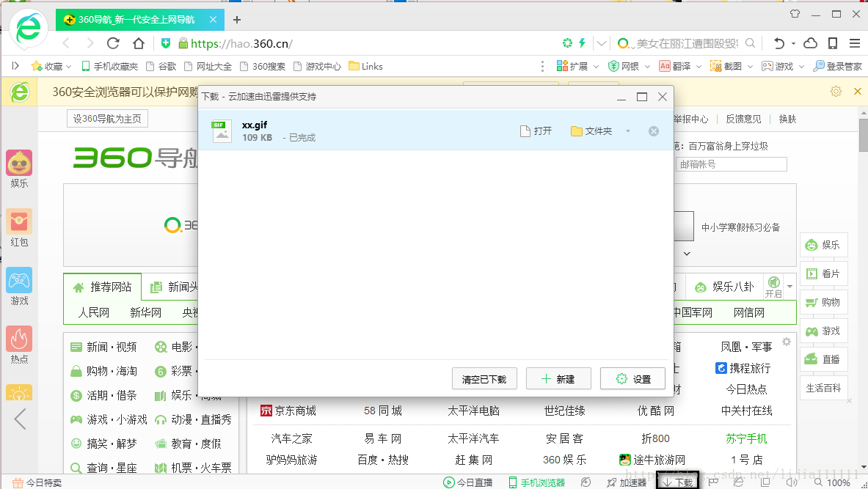Click 文件夹 to show xx.gif location
868x489 pixels.
coord(591,131)
